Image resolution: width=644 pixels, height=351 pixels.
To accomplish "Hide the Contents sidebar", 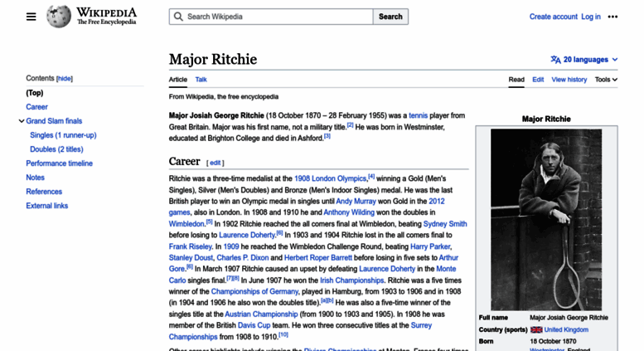I will [x=64, y=79].
